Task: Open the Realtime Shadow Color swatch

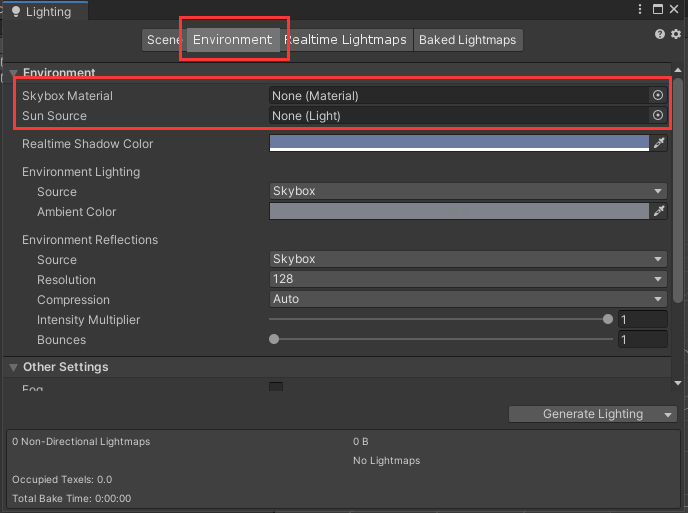Action: (x=459, y=143)
